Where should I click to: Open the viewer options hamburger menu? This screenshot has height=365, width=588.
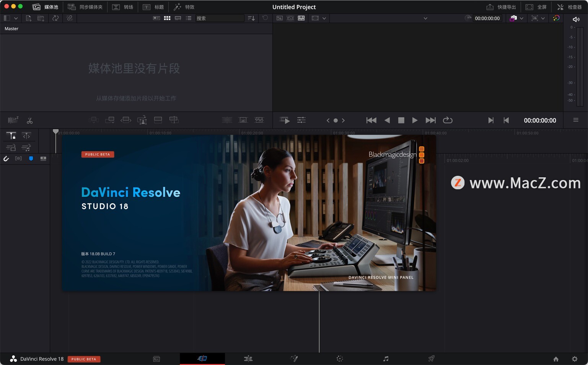coord(576,120)
